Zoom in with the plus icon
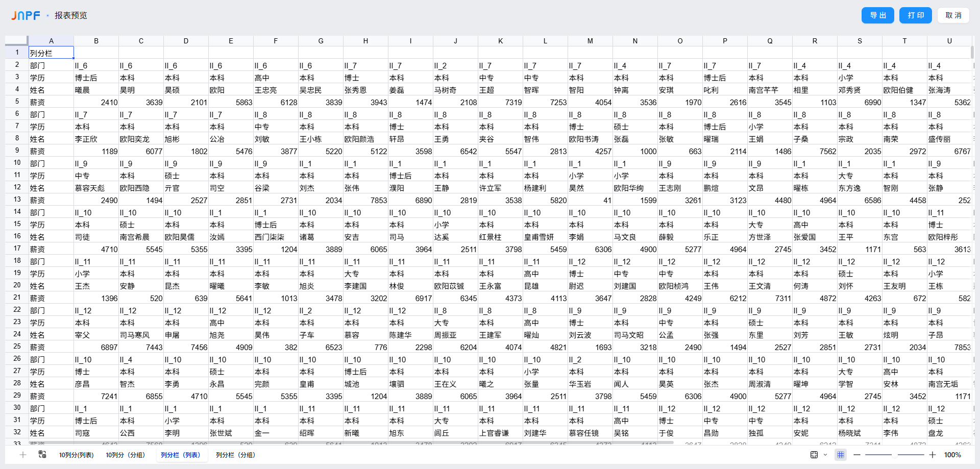 point(933,455)
